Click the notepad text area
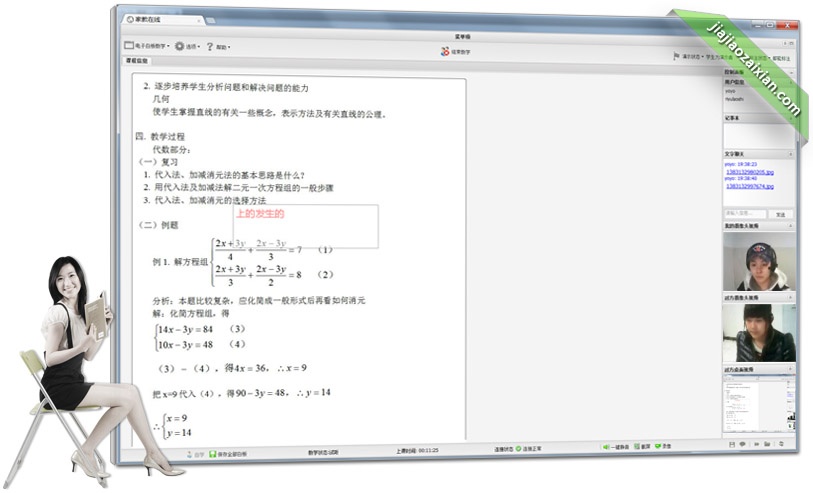The image size is (813, 493). 758,135
